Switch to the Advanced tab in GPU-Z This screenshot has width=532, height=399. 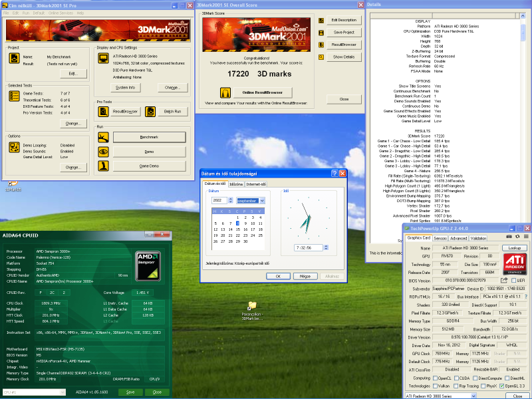459,238
